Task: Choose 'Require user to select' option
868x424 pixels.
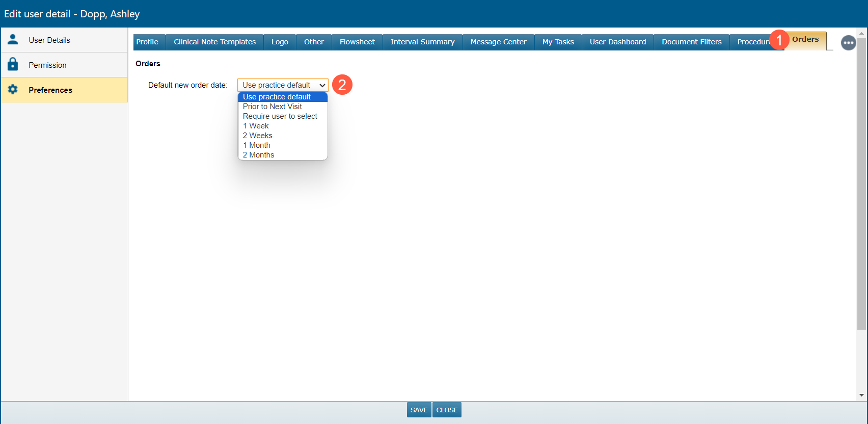Action: click(280, 116)
